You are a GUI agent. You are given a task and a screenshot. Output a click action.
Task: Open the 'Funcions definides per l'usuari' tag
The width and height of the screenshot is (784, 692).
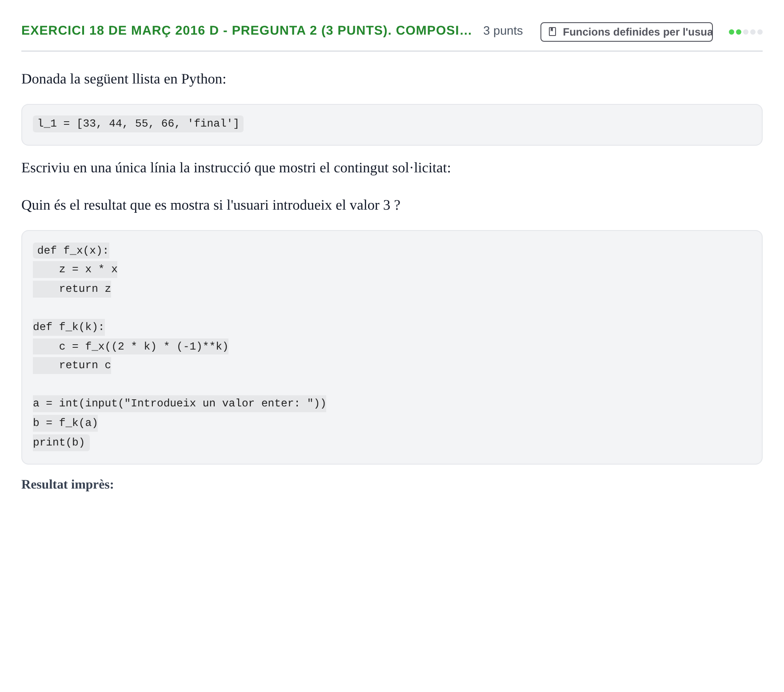point(626,32)
